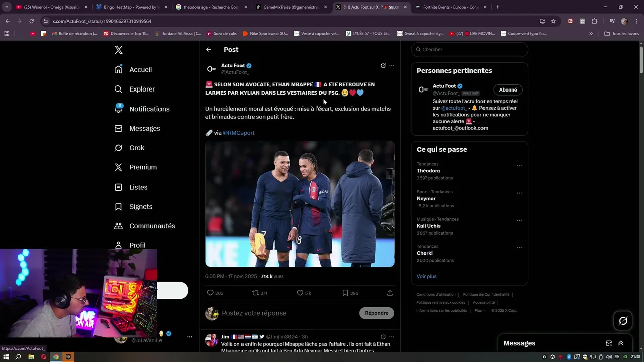Open the Cherki trend
This screenshot has width=644, height=362.
point(425,253)
